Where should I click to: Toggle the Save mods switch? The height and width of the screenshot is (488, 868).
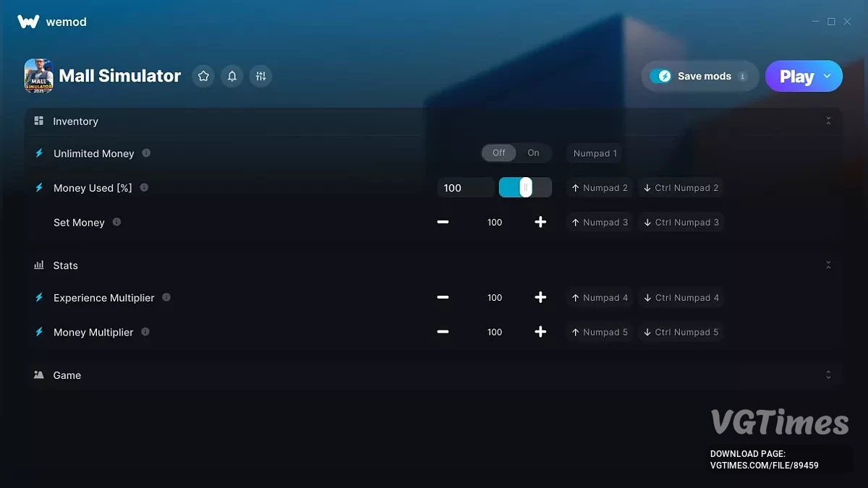(660, 76)
